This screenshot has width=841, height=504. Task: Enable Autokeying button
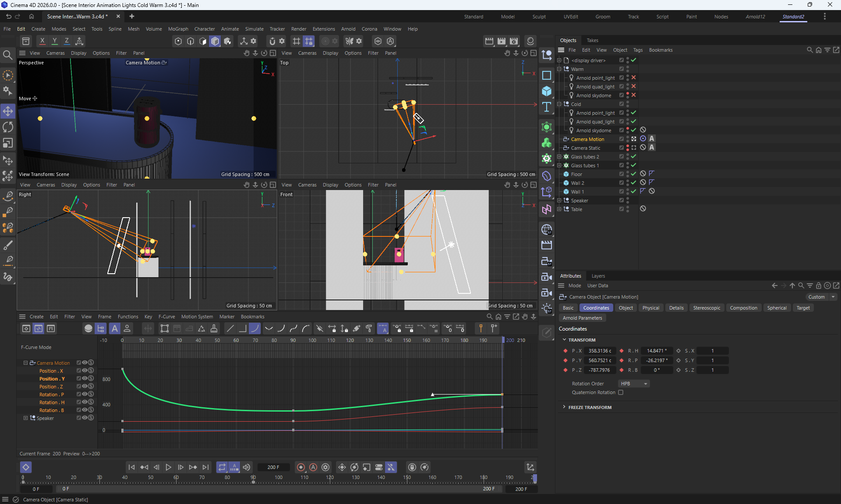pyautogui.click(x=313, y=467)
